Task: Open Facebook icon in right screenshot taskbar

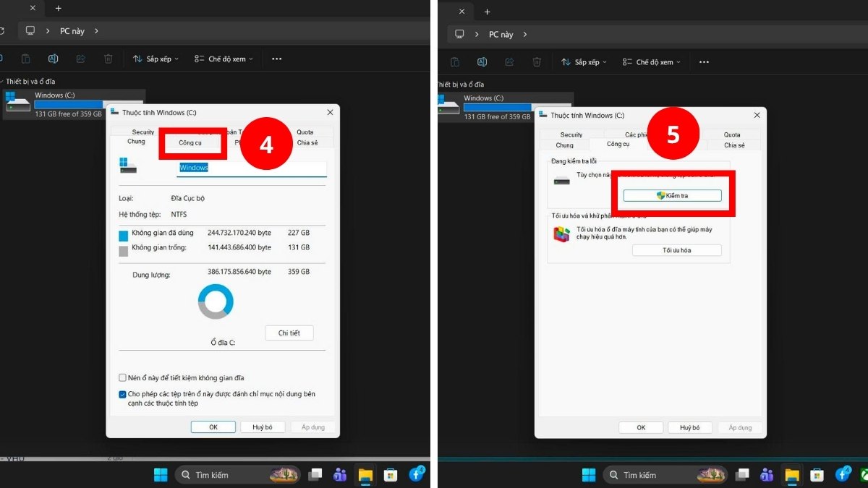Action: point(843,474)
